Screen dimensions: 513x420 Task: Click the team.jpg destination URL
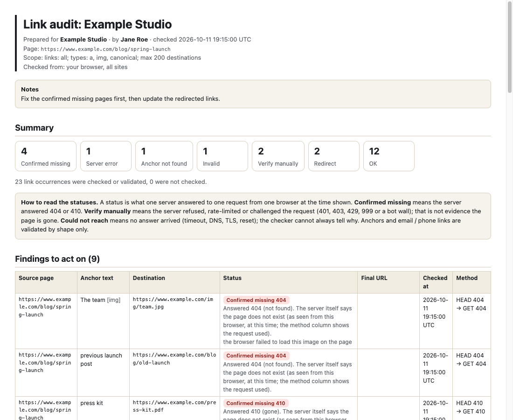(x=173, y=303)
